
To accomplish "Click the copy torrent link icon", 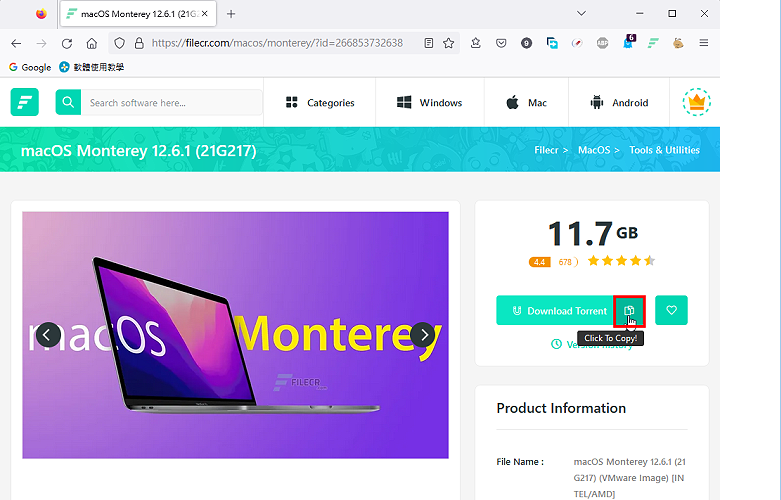I will point(629,311).
